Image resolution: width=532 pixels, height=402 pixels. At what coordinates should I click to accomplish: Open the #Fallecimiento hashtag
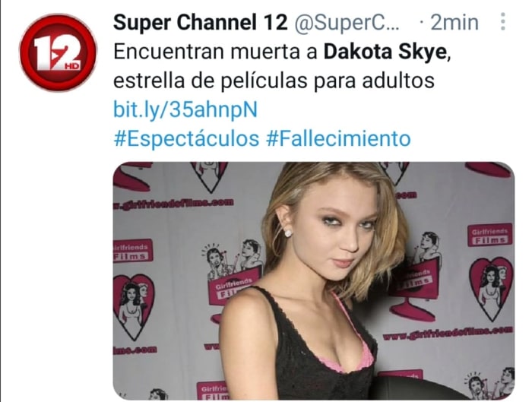(x=339, y=138)
